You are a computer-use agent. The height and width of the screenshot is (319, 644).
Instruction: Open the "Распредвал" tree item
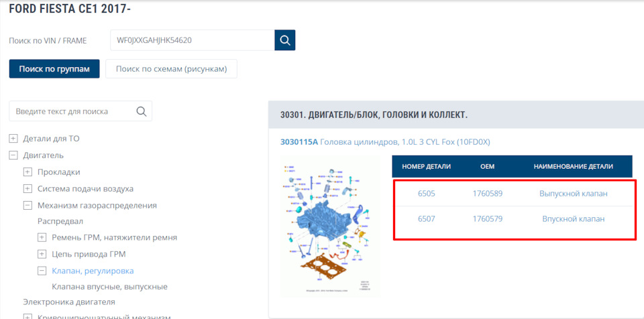60,221
